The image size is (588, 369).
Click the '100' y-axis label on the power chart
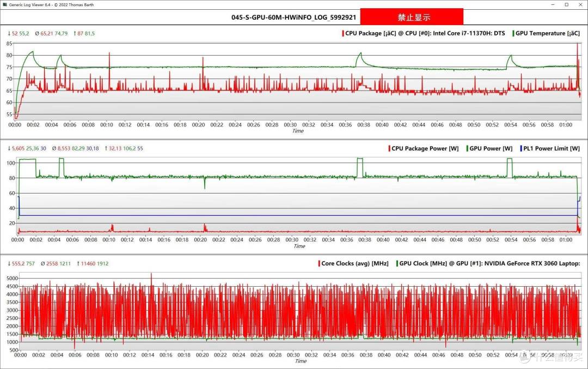click(11, 163)
